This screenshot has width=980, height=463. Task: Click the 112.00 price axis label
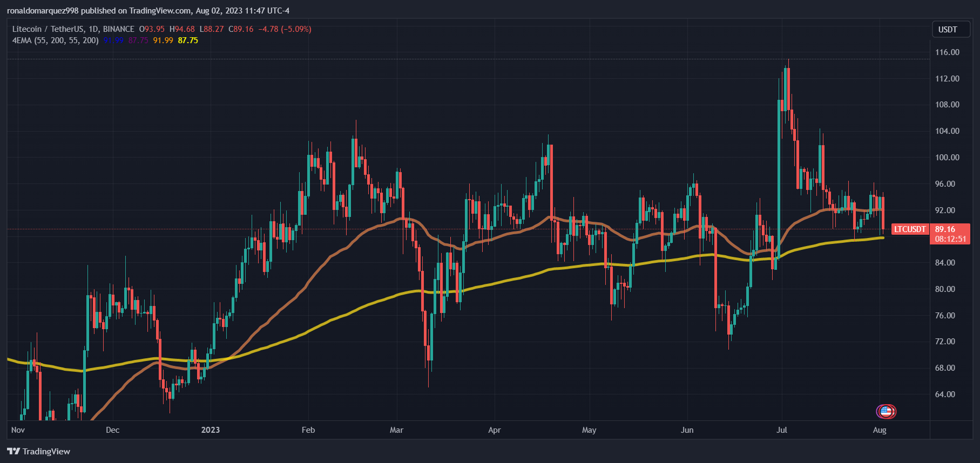(947, 79)
